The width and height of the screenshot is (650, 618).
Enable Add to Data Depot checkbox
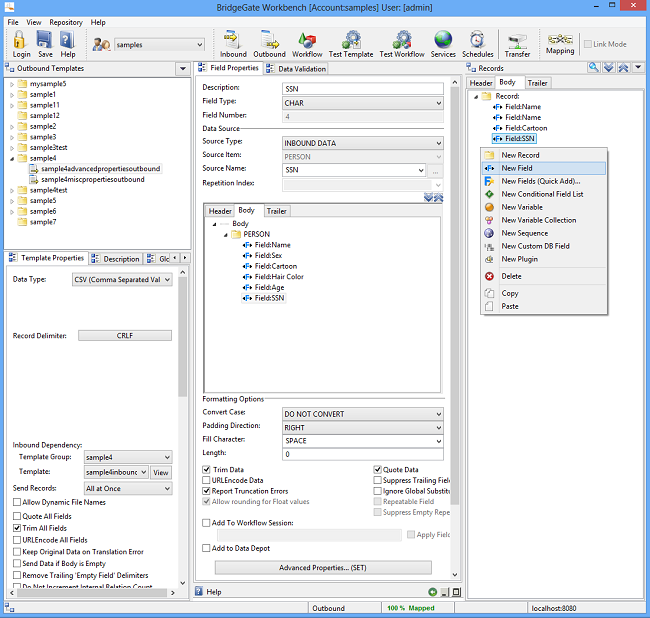[x=206, y=548]
